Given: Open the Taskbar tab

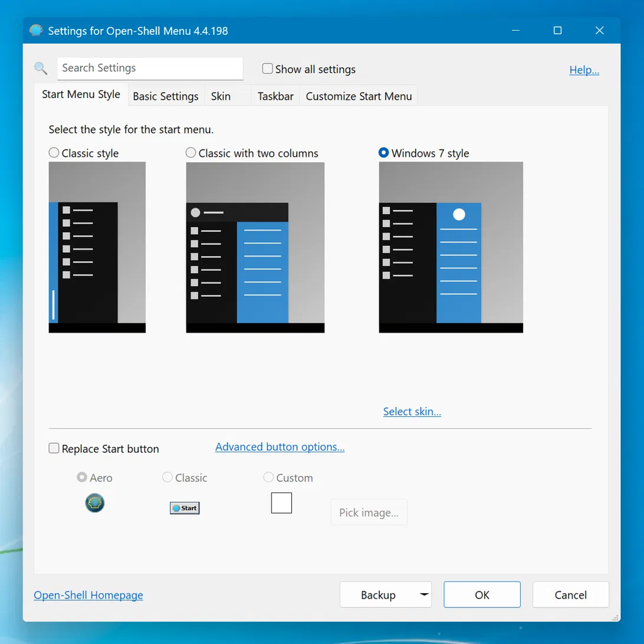Looking at the screenshot, I should 275,96.
